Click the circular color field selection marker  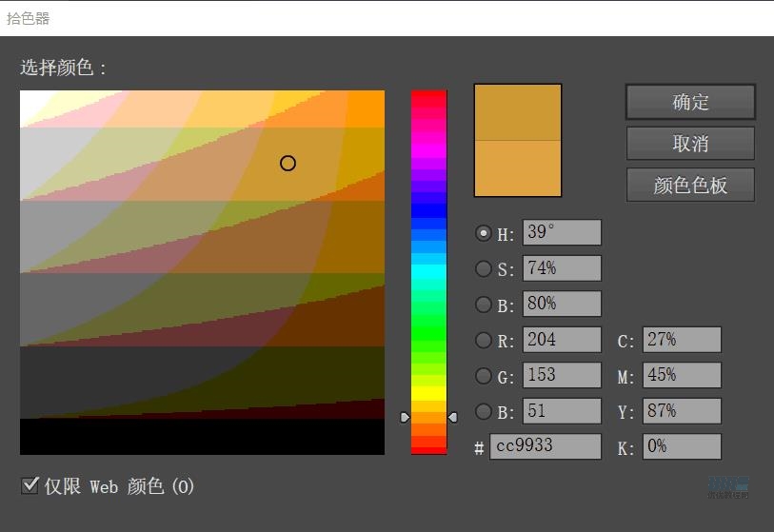288,163
